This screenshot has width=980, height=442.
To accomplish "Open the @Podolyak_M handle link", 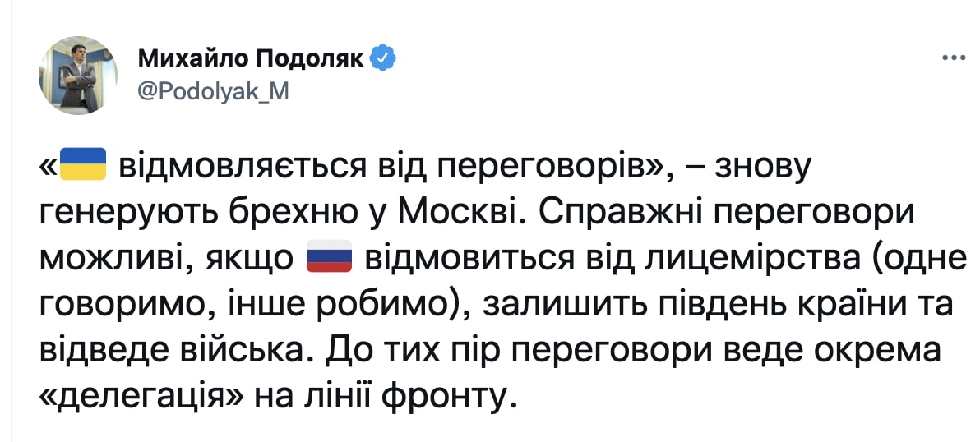I will pyautogui.click(x=214, y=91).
